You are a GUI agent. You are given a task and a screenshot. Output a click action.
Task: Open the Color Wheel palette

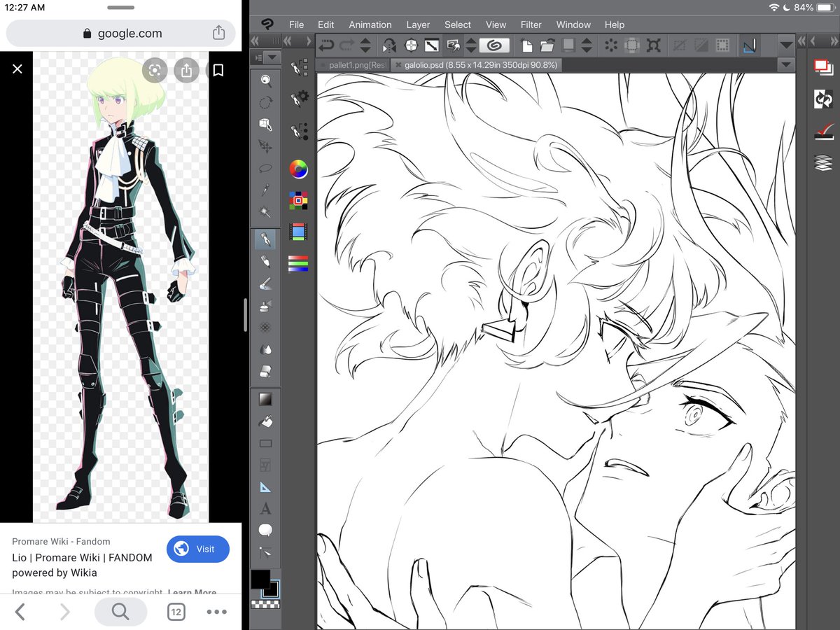tap(299, 169)
